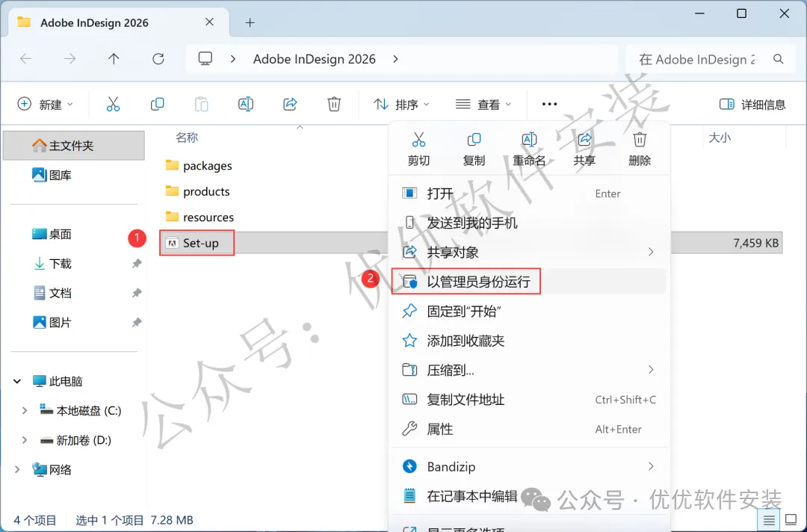Choose 复制文件地址
The width and height of the screenshot is (807, 532).
click(x=528, y=400)
